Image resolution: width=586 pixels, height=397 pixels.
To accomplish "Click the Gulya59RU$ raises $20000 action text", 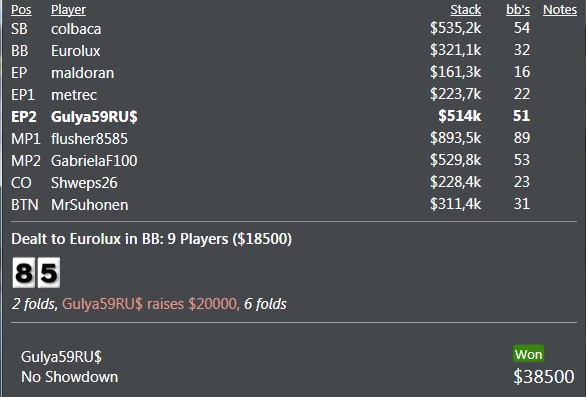I will click(x=150, y=304).
